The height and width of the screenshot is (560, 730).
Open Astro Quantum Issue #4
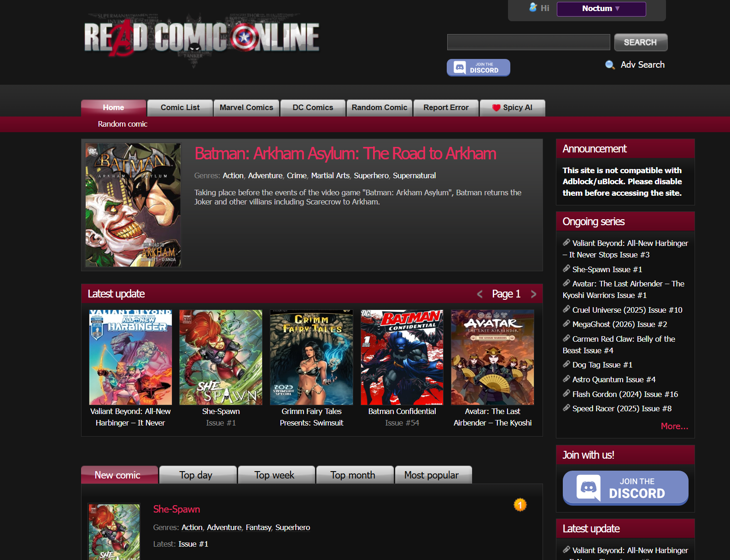tap(614, 379)
